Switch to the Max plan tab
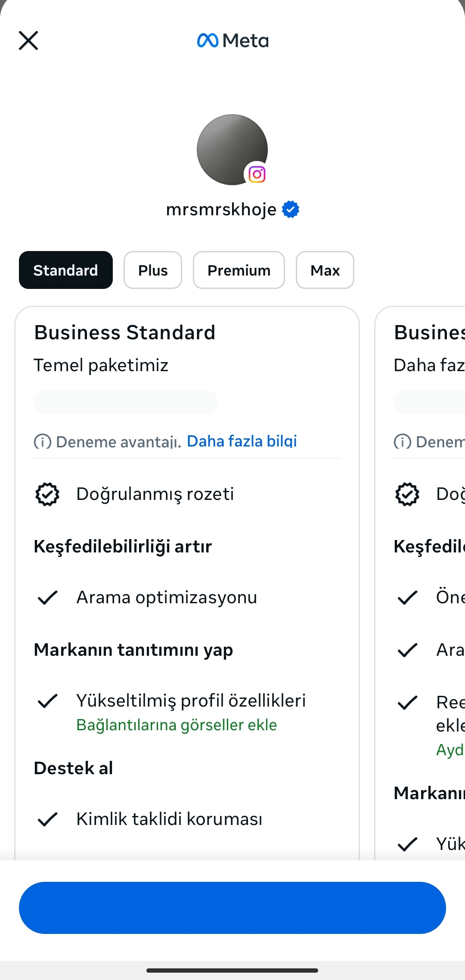Viewport: 465px width, 980px height. [325, 270]
